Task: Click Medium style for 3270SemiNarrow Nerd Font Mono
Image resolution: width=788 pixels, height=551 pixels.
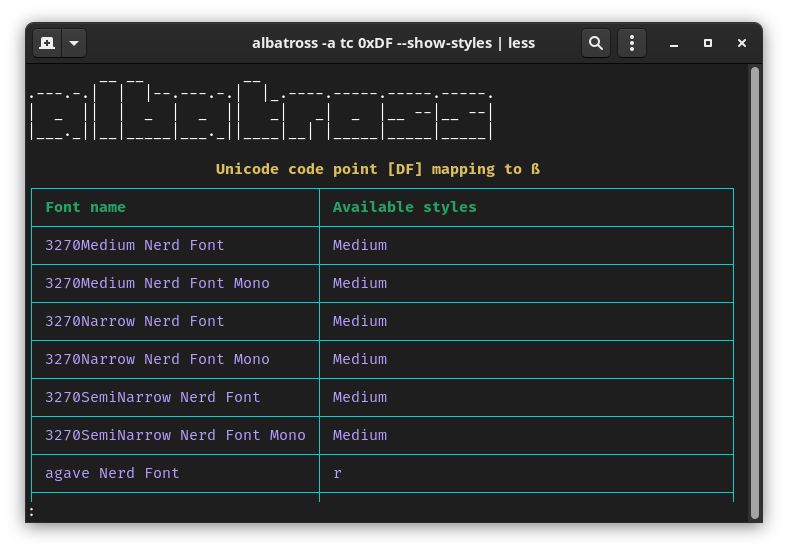Action: click(360, 435)
